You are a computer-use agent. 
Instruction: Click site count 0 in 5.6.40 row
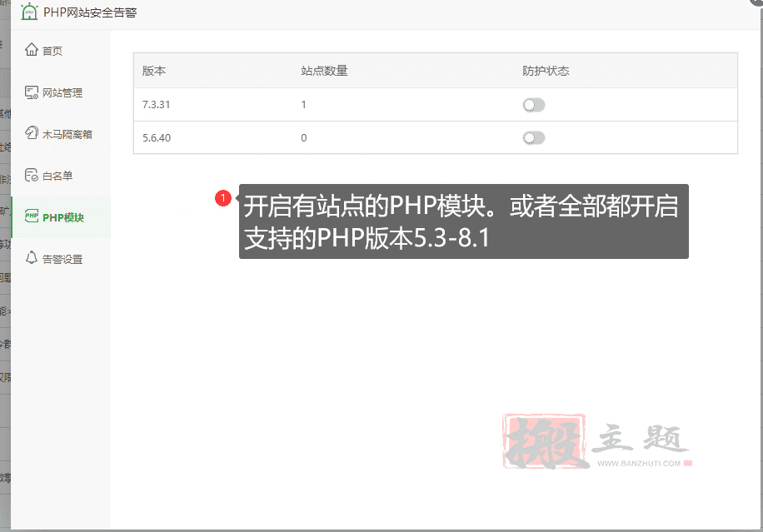click(304, 137)
